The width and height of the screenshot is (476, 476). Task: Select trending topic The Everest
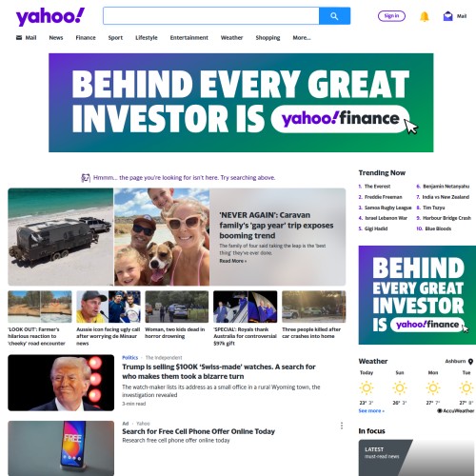click(x=377, y=187)
